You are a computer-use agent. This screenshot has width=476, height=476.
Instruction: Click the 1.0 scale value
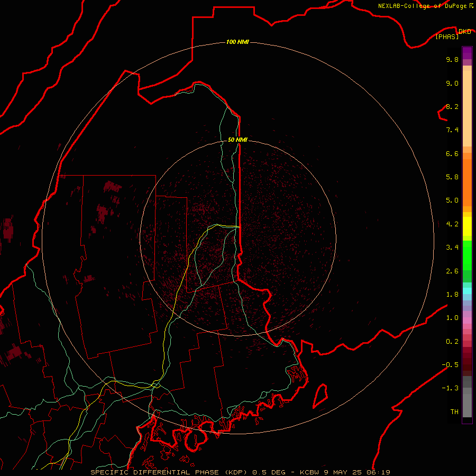tap(452, 318)
